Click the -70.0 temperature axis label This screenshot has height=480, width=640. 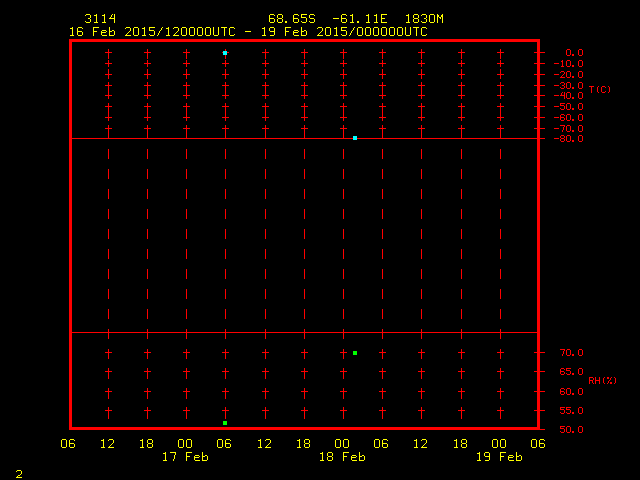[x=569, y=129]
